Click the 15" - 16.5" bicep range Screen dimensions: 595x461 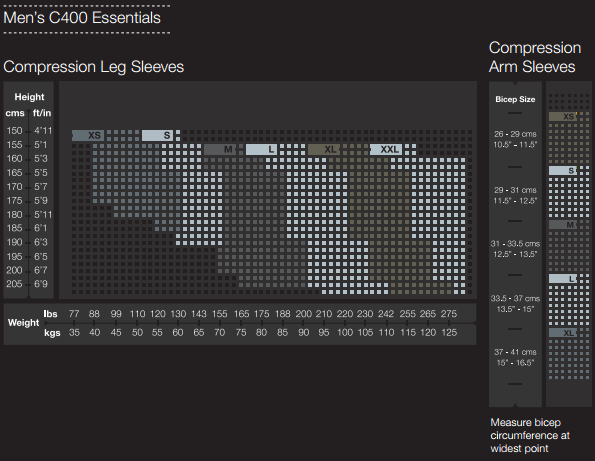pos(515,363)
